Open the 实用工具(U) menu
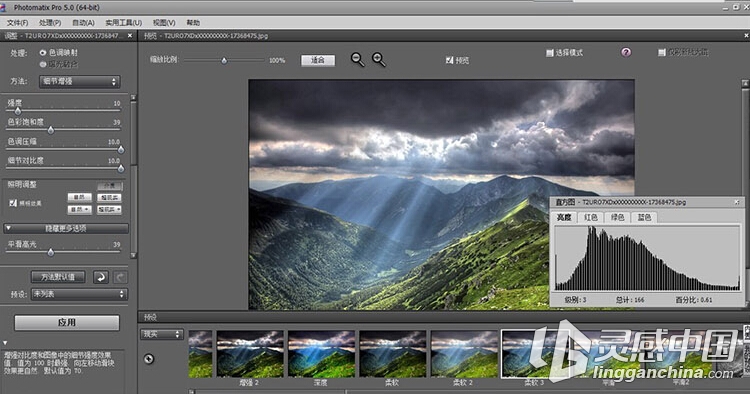This screenshot has width=750, height=394. 123,22
